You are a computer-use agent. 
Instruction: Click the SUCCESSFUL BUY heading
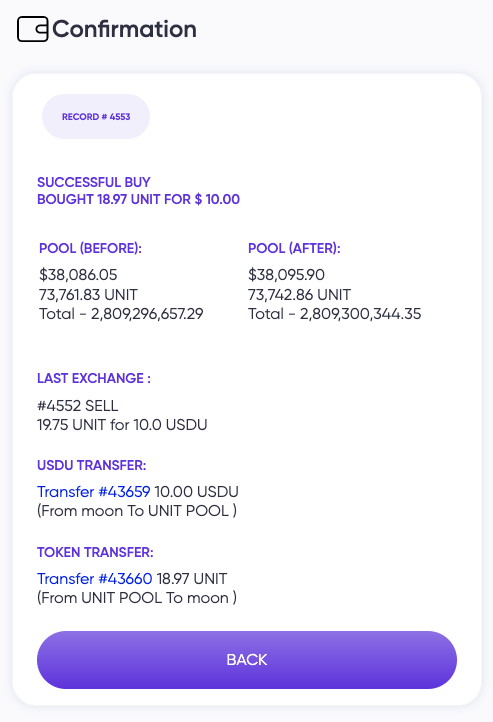click(93, 182)
